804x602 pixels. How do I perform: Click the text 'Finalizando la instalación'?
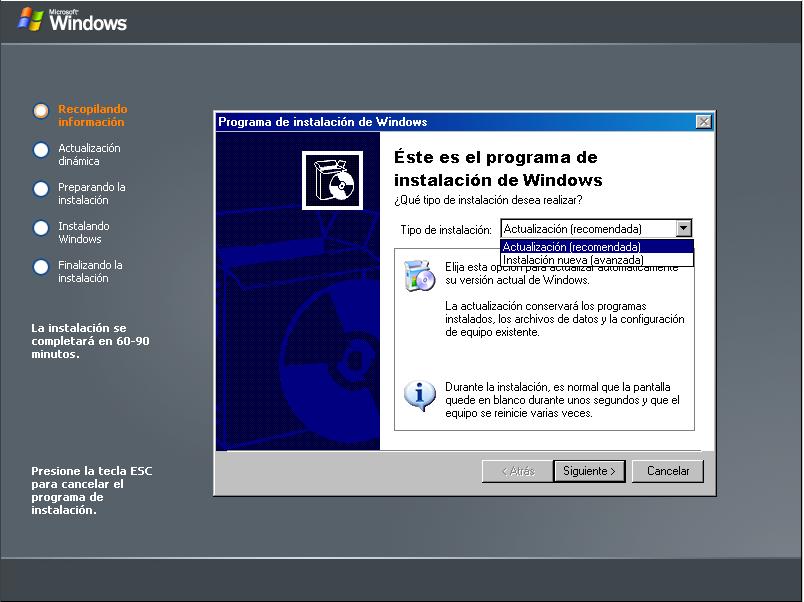(90, 271)
